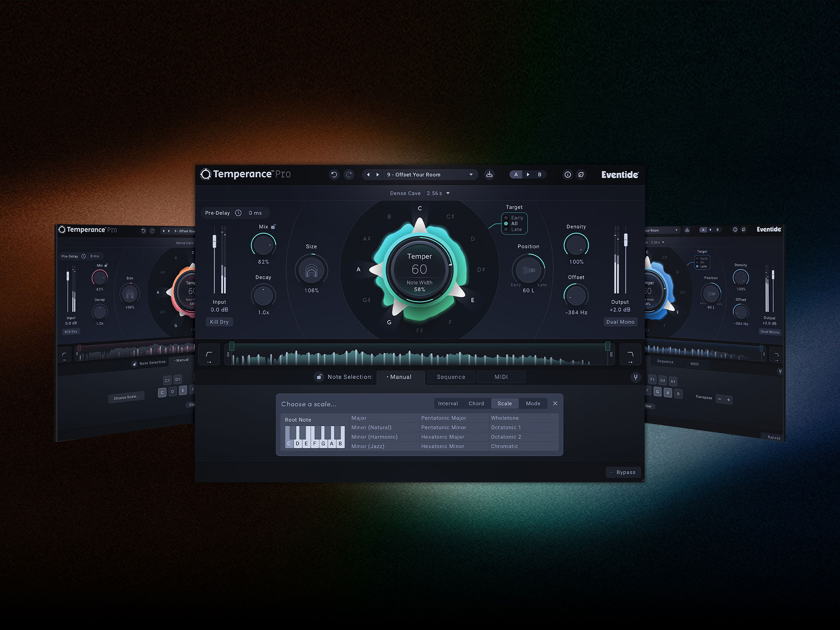This screenshot has height=630, width=840.
Task: Choose the Chromatic scale
Action: tap(523, 446)
